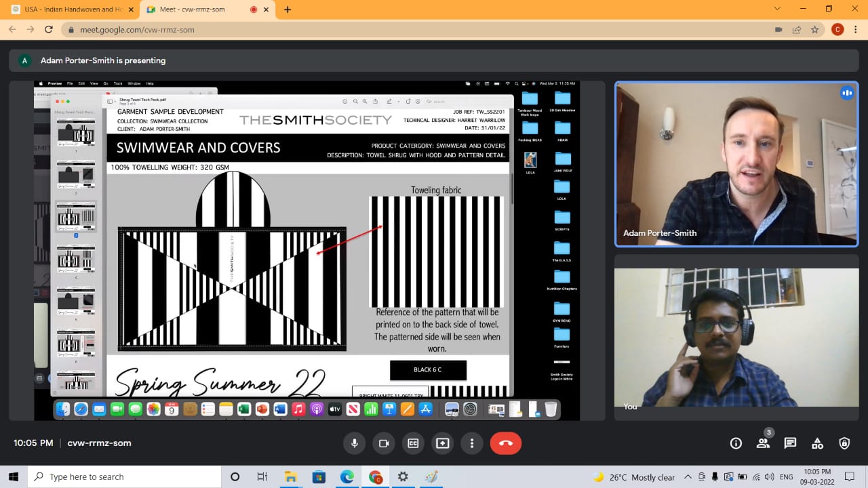Bookmark this page with star icon
Image resolution: width=868 pixels, height=488 pixels.
[x=814, y=30]
